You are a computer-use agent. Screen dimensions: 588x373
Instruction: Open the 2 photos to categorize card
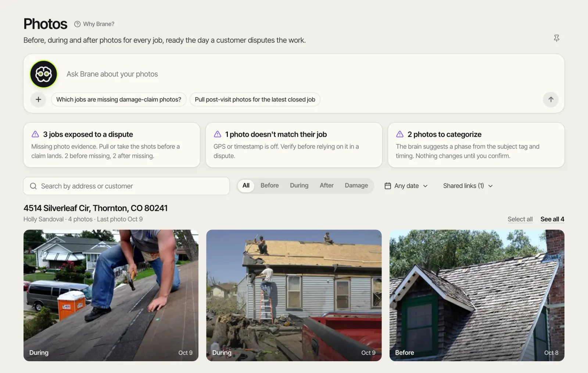pos(476,145)
